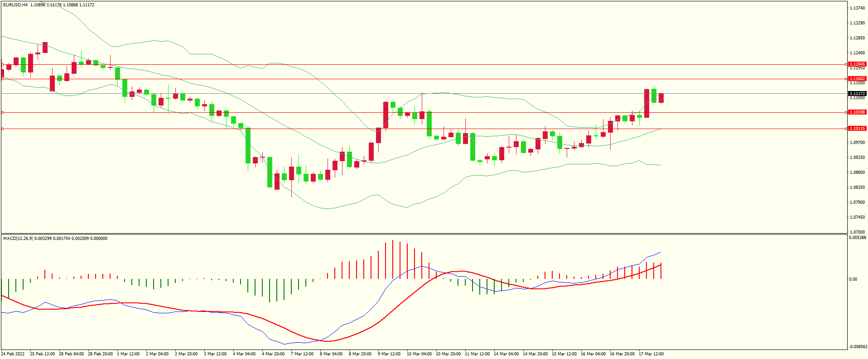Click the 1.07000 price axis label
Image resolution: width=868 pixels, height=359 pixels.
pyautogui.click(x=858, y=232)
